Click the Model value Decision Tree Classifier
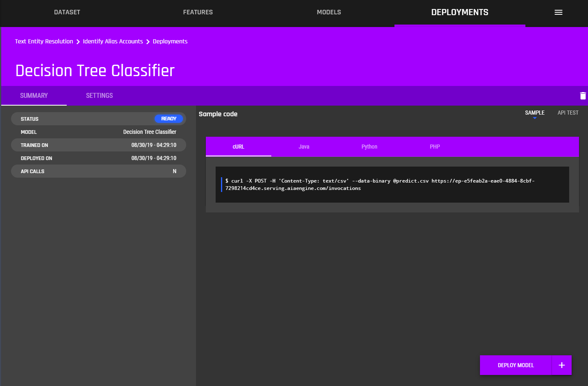This screenshot has width=588, height=386. coord(150,132)
